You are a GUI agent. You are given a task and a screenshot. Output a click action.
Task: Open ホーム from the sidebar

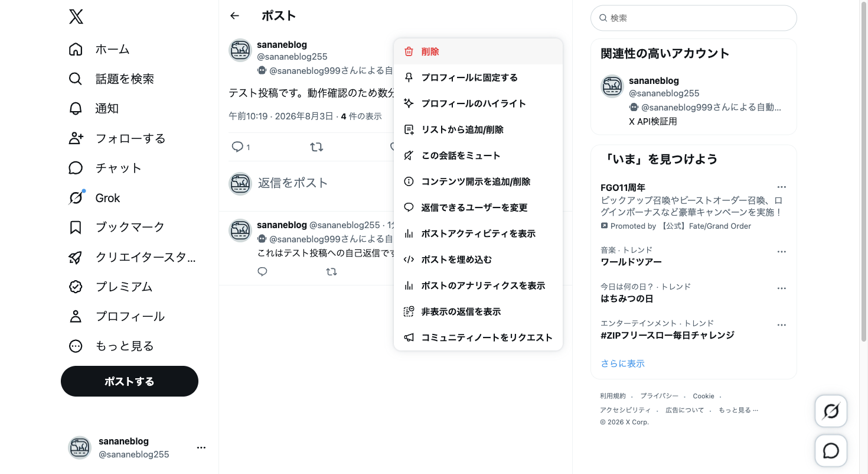(x=99, y=49)
